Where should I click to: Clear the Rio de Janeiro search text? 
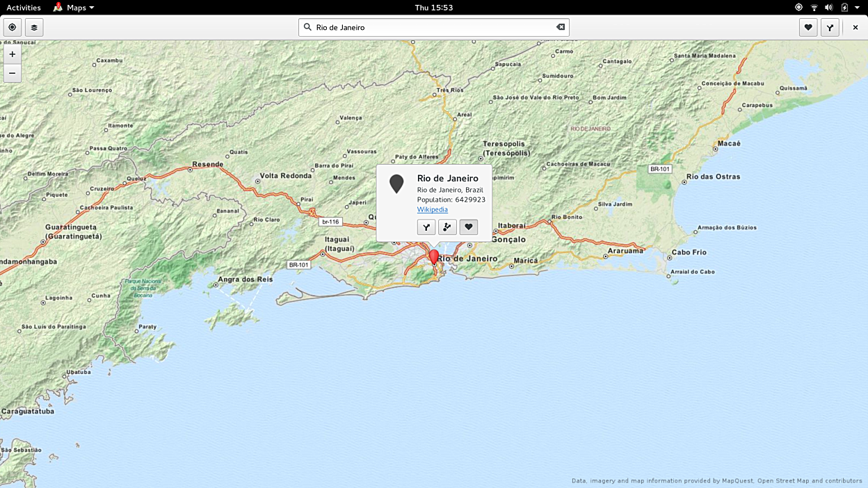pos(560,27)
